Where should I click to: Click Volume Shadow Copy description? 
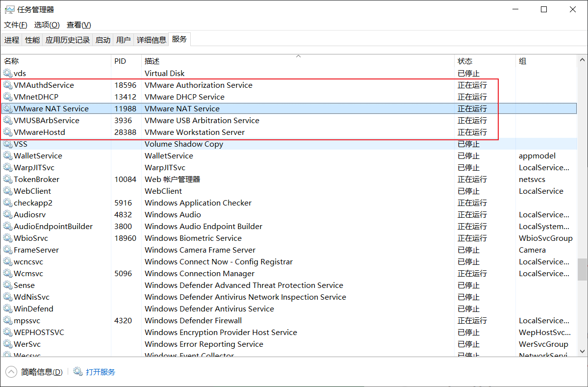click(184, 144)
